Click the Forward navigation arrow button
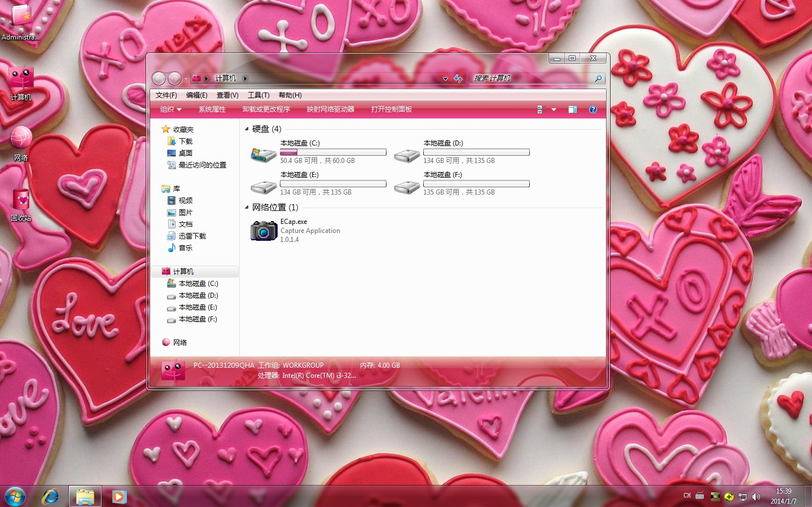The height and width of the screenshot is (507, 812). click(x=174, y=78)
